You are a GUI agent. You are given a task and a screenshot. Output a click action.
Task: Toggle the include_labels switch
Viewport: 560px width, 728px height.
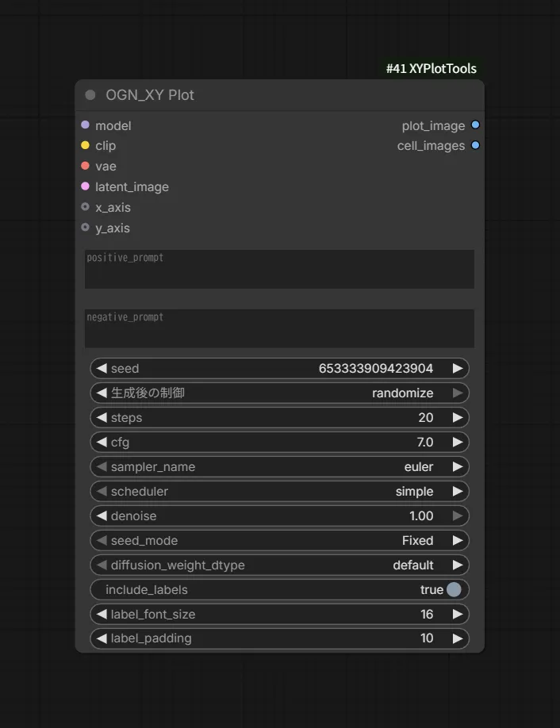454,590
